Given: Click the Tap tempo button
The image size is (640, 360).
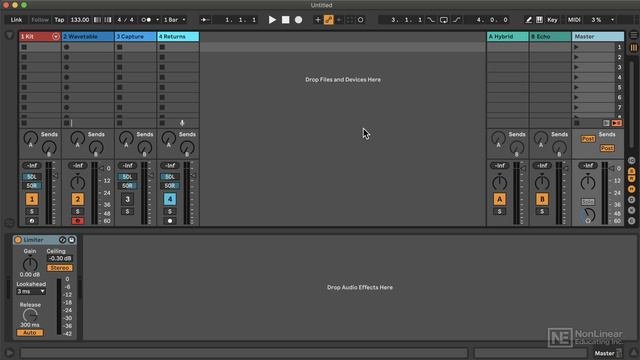Looking at the screenshot, I should 59,20.
